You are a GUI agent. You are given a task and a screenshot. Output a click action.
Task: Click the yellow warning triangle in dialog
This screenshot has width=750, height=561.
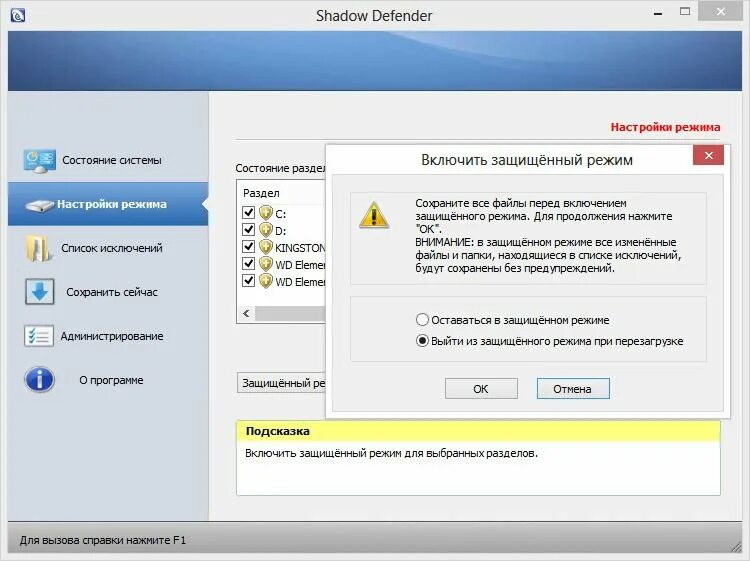click(x=374, y=215)
